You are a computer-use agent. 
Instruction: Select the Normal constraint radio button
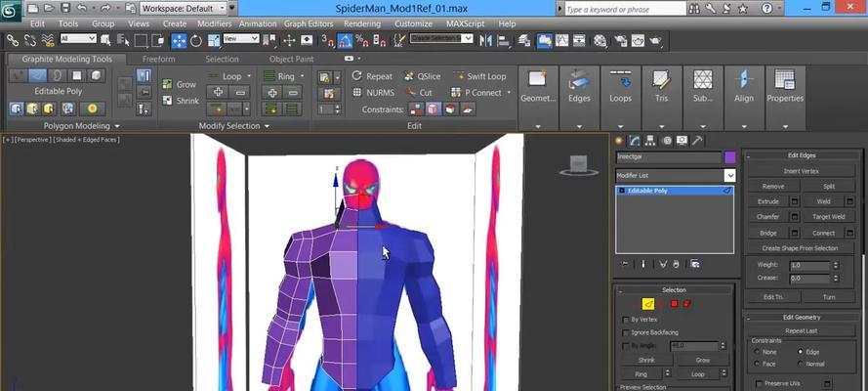click(x=800, y=364)
